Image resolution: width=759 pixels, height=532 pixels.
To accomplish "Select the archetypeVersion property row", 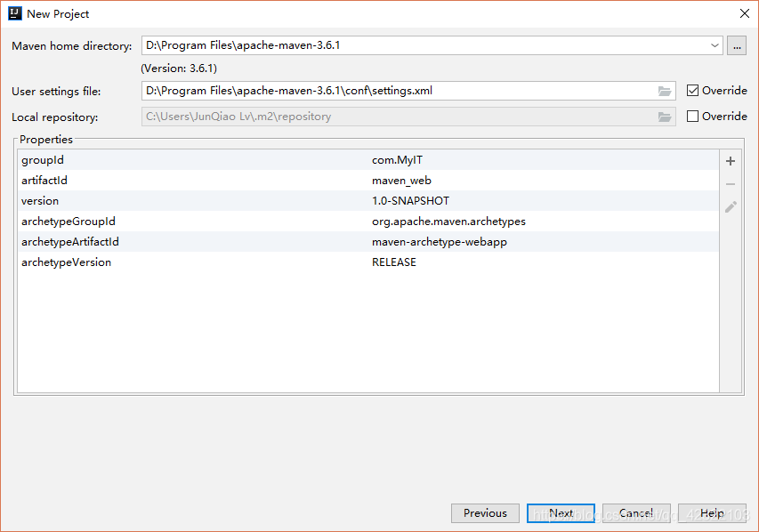I will click(x=367, y=262).
